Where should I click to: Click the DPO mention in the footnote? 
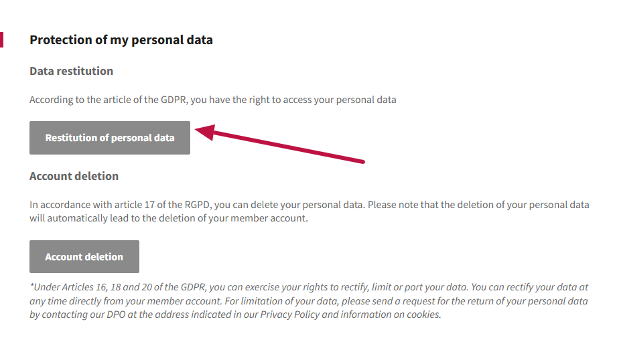point(116,314)
